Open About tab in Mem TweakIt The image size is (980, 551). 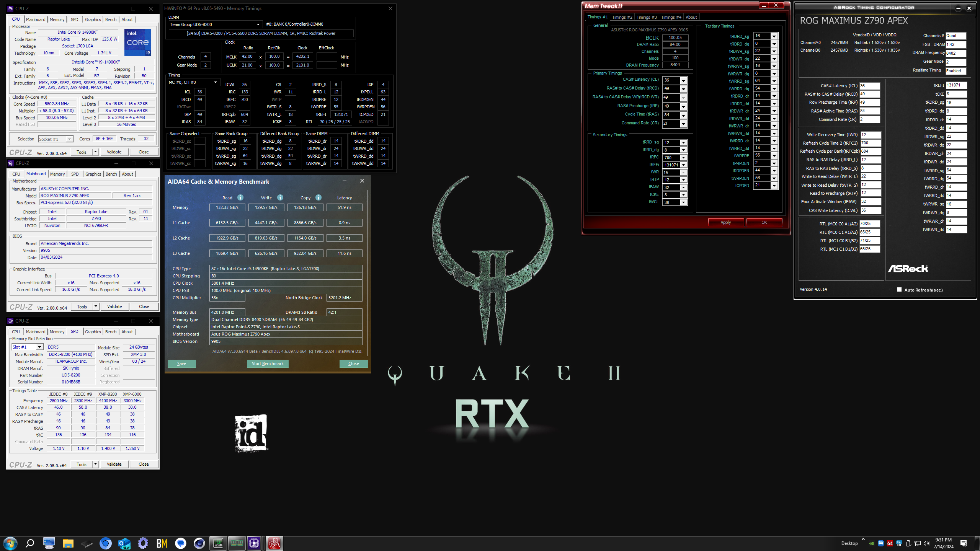pyautogui.click(x=691, y=17)
